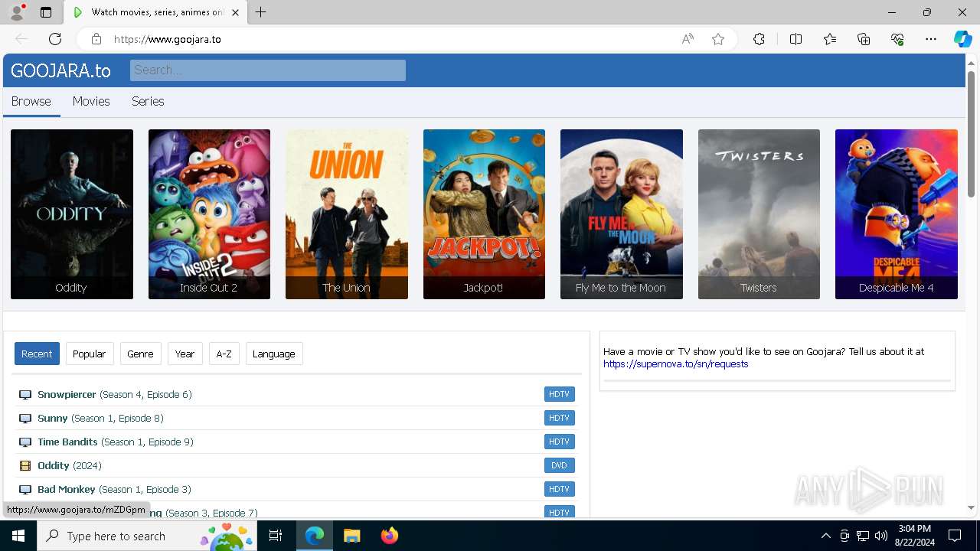The height and width of the screenshot is (551, 980).
Task: Click the DVD badge on Oddity row
Action: point(560,465)
